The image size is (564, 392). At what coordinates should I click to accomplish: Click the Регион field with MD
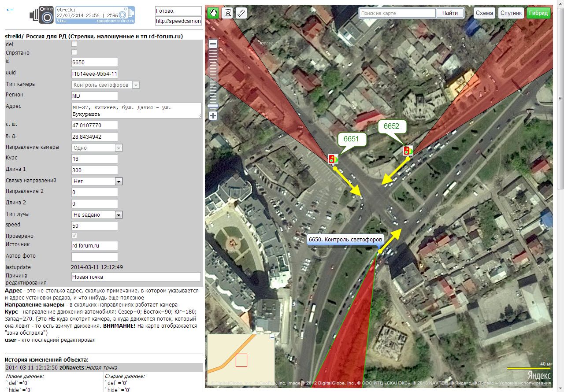pyautogui.click(x=95, y=96)
